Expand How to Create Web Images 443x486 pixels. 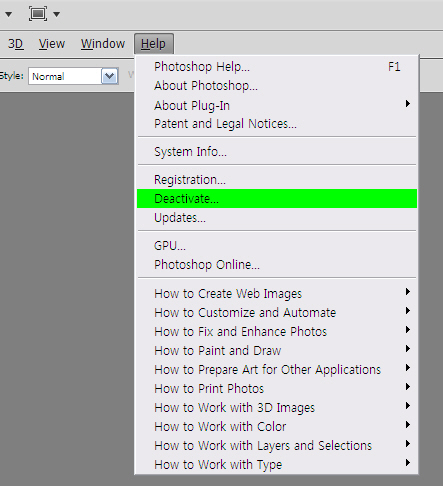(277, 294)
